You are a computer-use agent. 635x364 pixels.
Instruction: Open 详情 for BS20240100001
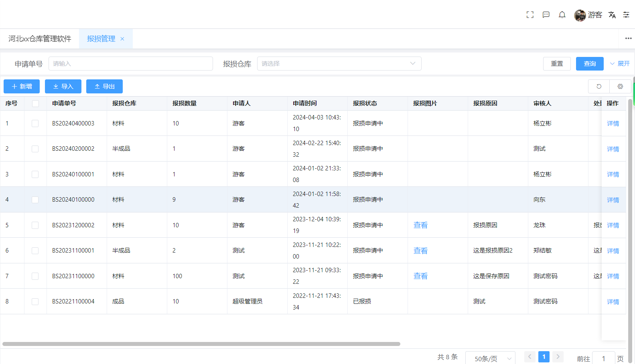[x=613, y=174]
